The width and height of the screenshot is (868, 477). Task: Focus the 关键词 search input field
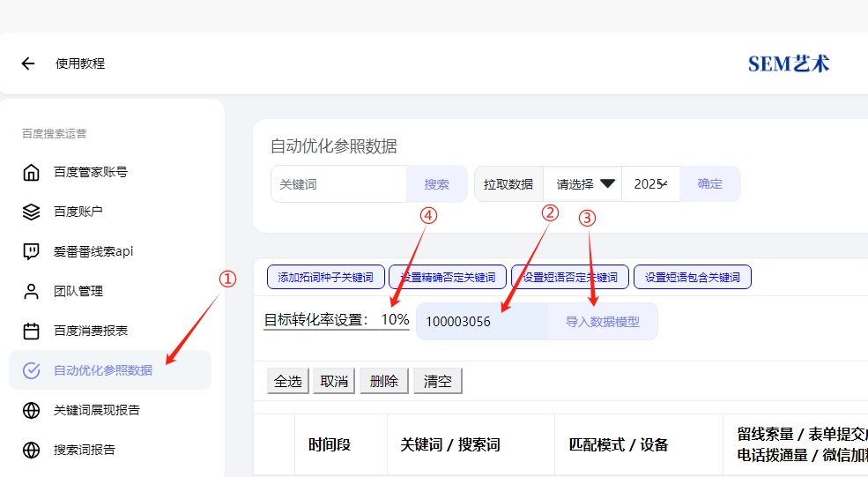point(338,184)
